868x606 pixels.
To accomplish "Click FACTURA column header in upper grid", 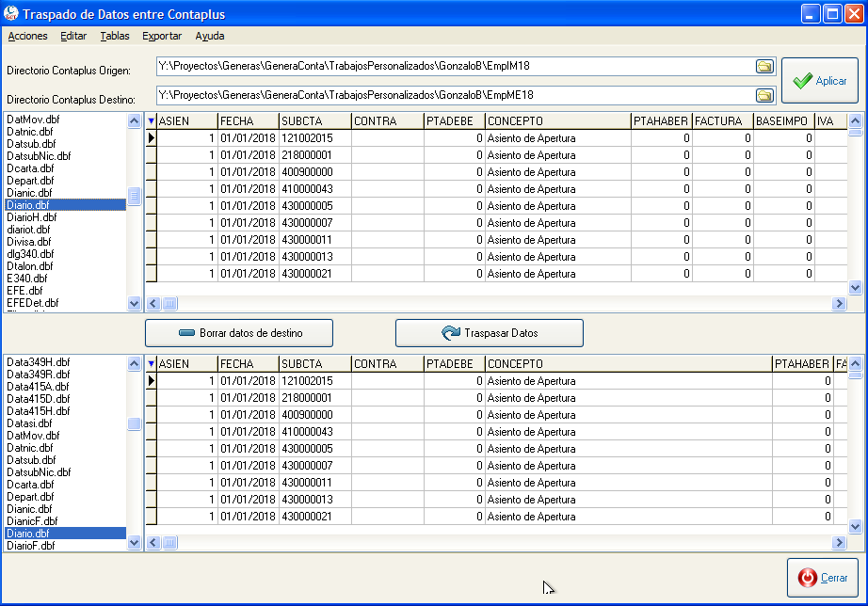I will coord(723,121).
